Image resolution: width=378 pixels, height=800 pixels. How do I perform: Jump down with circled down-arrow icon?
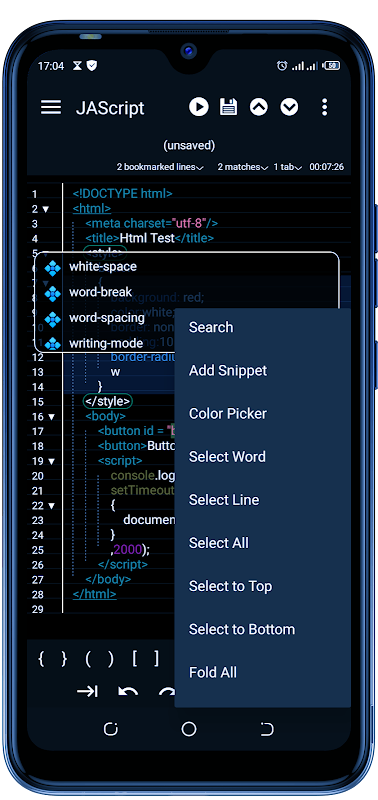click(x=289, y=107)
